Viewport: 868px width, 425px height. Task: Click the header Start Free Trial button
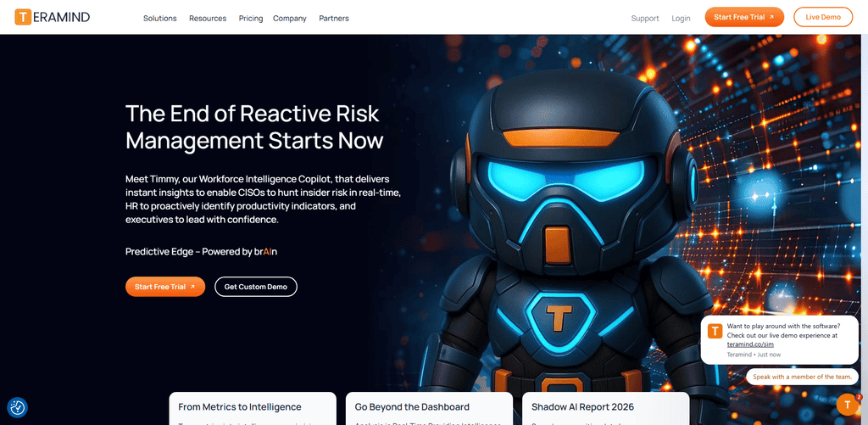click(744, 17)
